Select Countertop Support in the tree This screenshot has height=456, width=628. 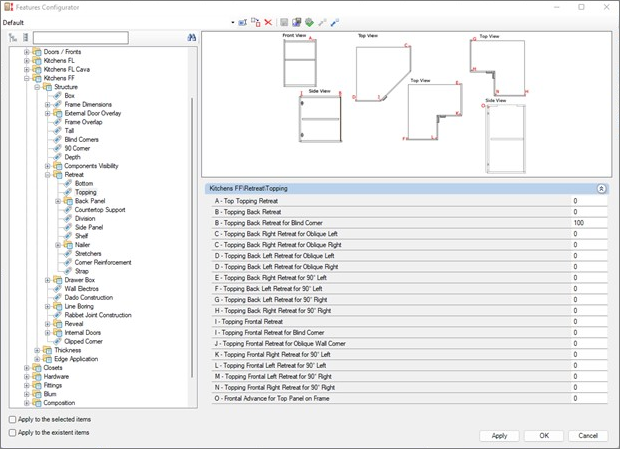click(100, 209)
